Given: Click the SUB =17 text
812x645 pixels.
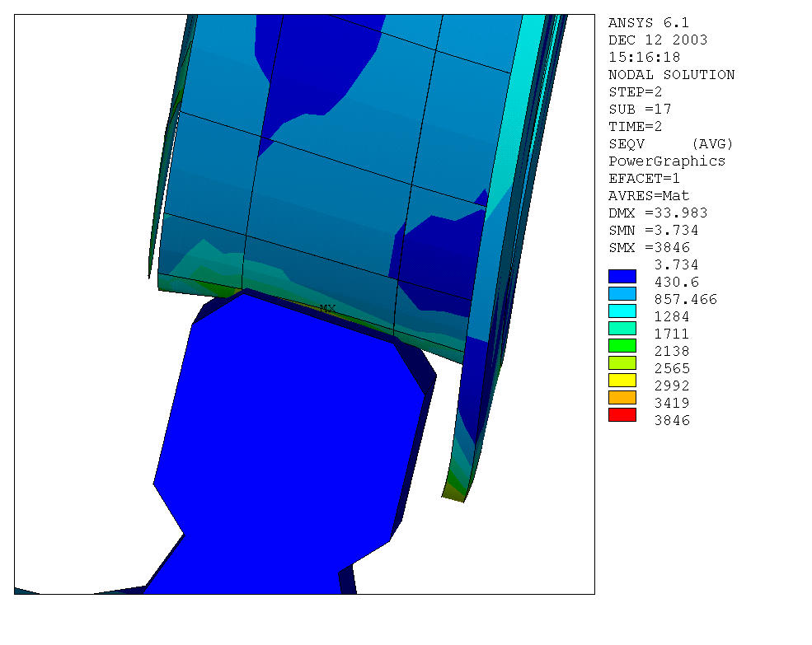Looking at the screenshot, I should pos(640,110).
